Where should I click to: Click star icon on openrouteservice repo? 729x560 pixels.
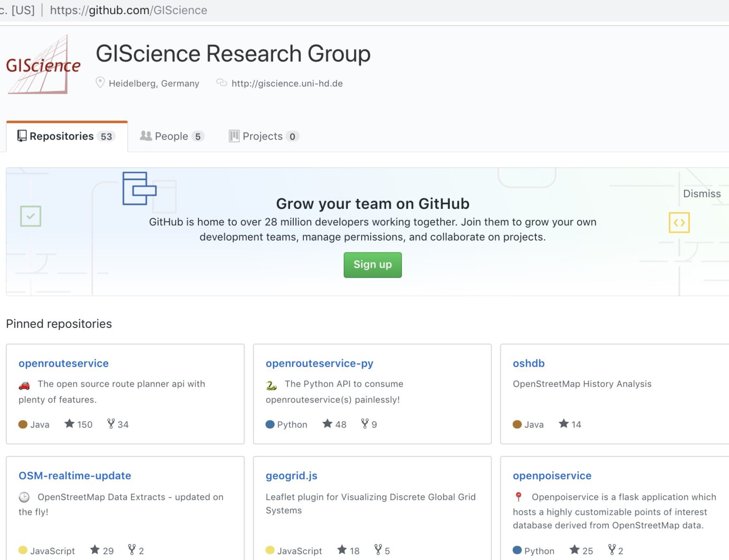click(x=70, y=423)
